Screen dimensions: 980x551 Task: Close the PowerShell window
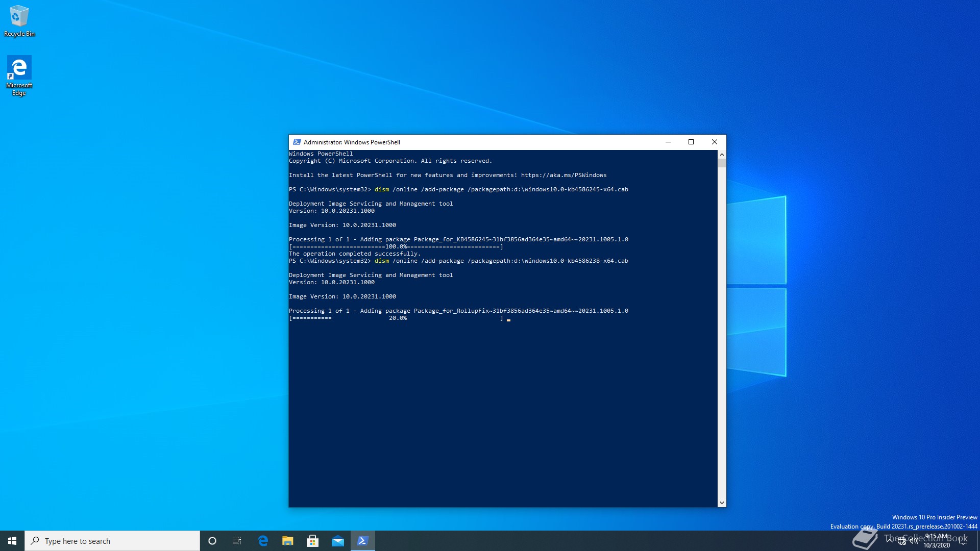[x=715, y=142]
